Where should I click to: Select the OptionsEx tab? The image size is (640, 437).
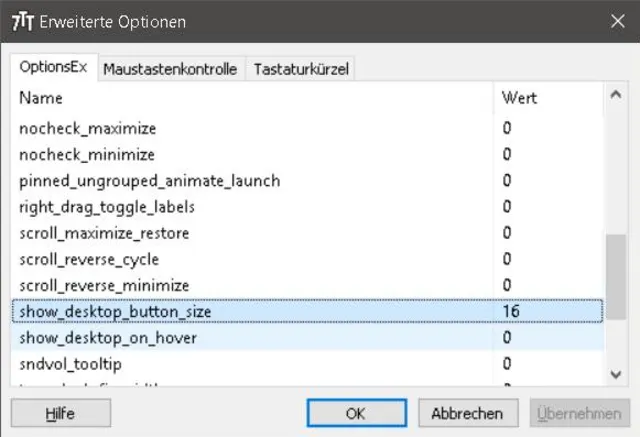(55, 68)
